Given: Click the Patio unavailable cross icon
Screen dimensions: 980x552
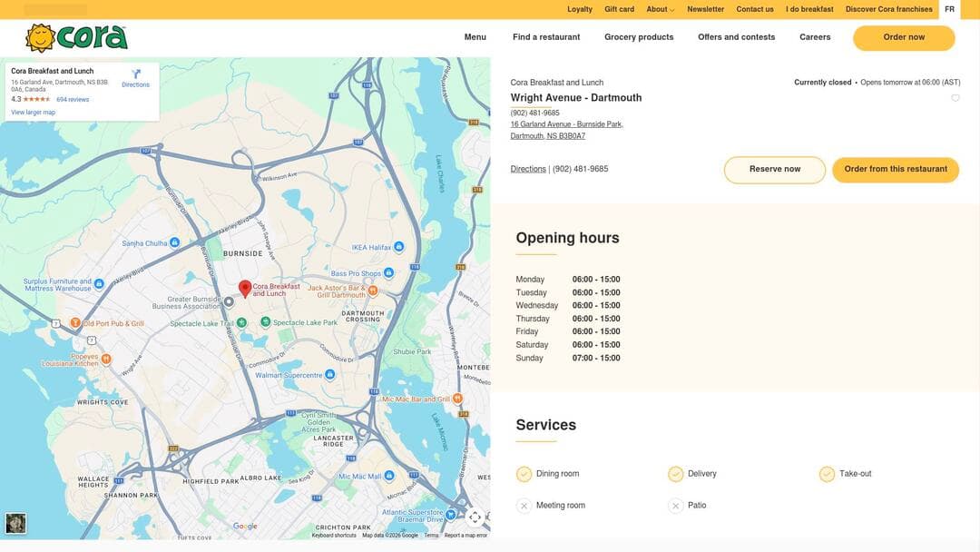Looking at the screenshot, I should click(x=675, y=505).
